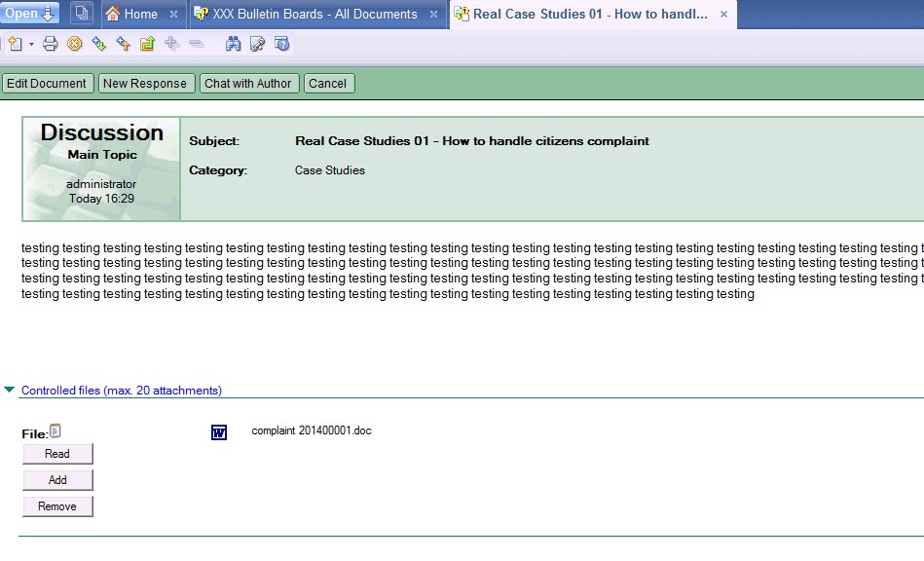Collapse the Controlled files section triangle
This screenshot has width=924, height=561.
(x=10, y=391)
